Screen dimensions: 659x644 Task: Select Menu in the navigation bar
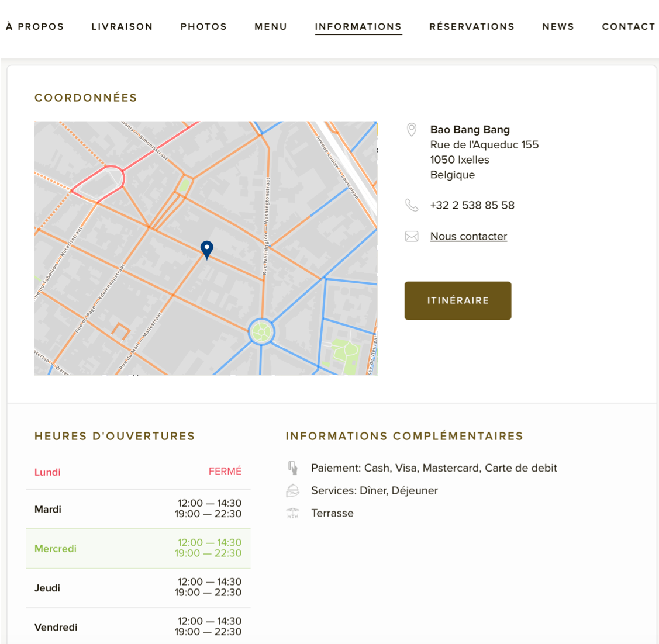click(271, 27)
